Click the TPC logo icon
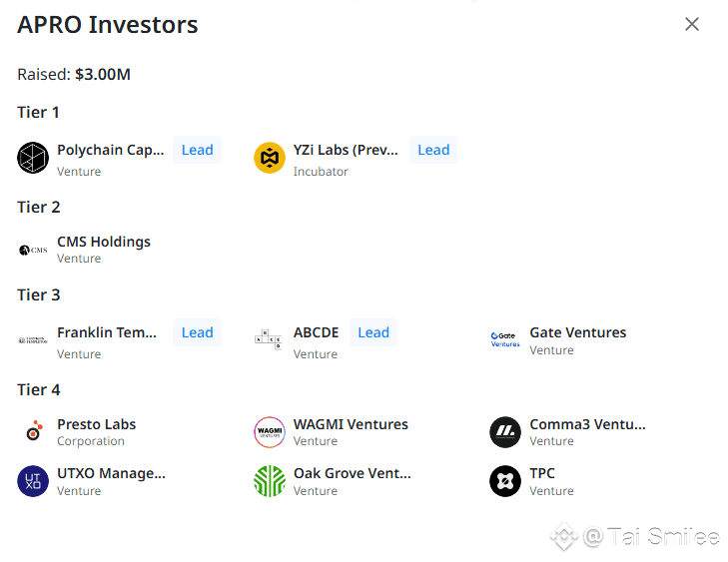 (x=505, y=481)
